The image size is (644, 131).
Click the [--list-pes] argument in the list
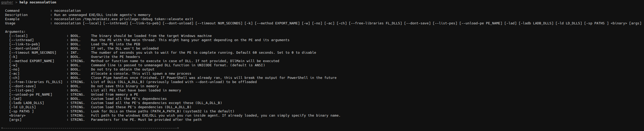point(21,90)
